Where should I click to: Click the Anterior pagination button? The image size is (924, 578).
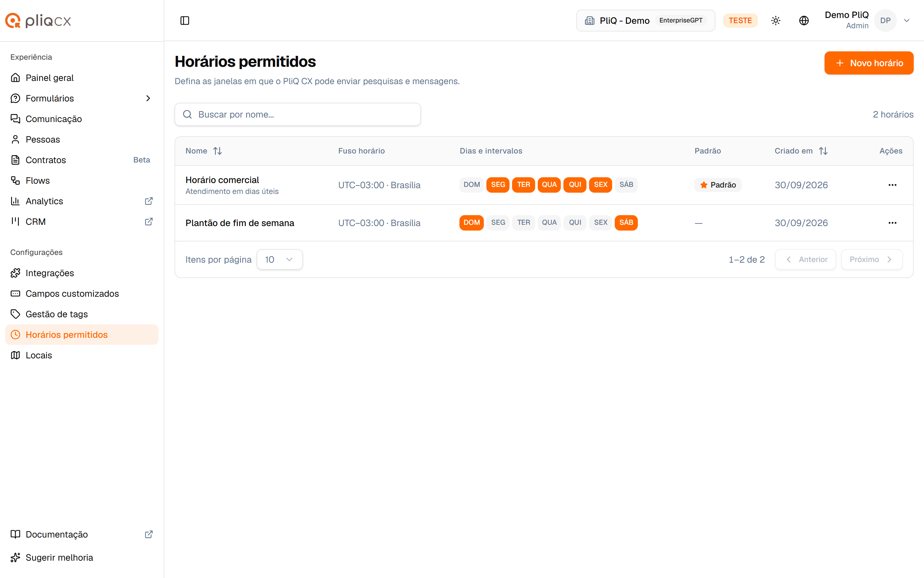(x=805, y=259)
